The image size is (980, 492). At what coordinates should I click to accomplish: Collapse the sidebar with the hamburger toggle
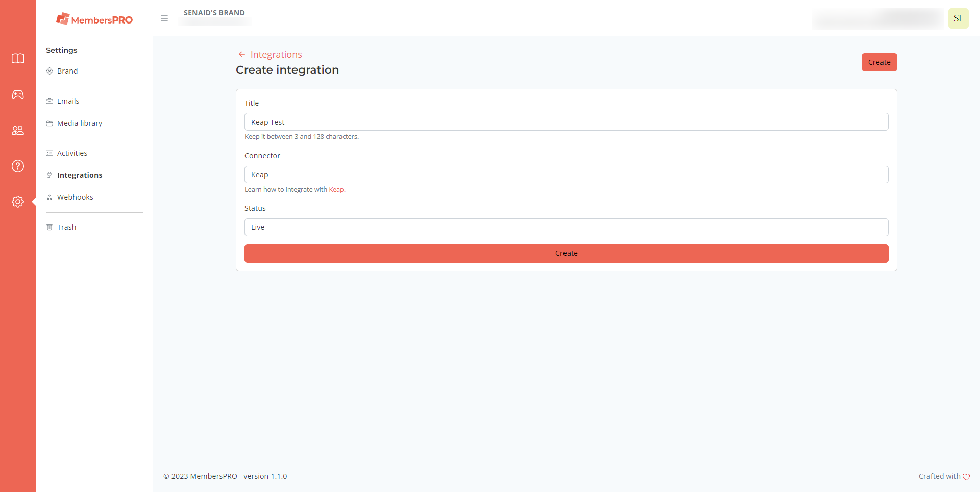coord(164,18)
